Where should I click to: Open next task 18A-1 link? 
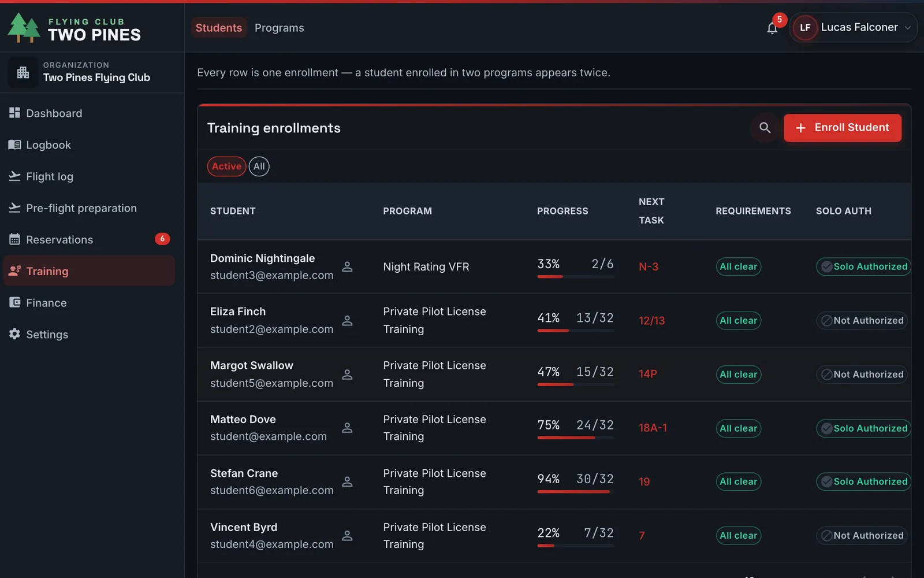[x=653, y=428]
